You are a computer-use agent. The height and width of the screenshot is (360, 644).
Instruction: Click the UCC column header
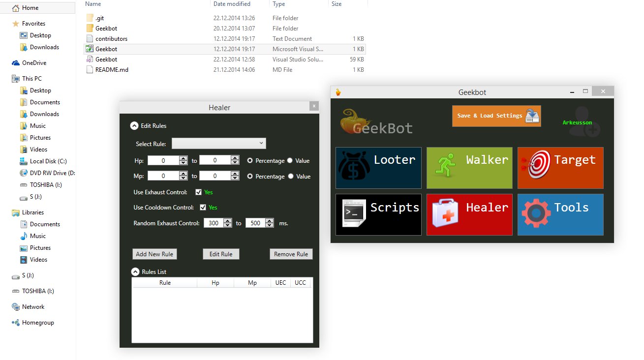click(300, 283)
